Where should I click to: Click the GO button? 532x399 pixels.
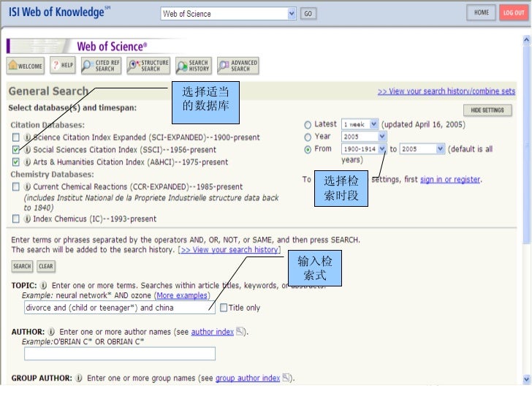click(x=308, y=14)
